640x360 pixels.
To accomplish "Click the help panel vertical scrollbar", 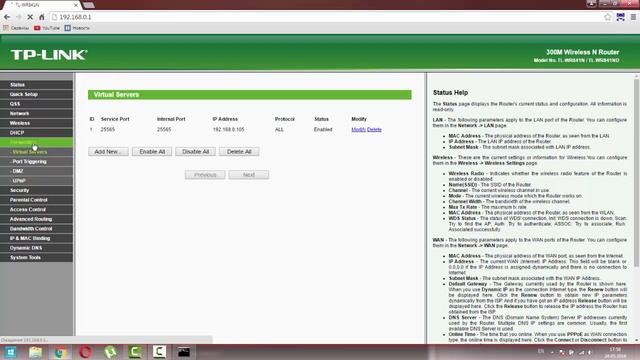I will click(x=636, y=173).
